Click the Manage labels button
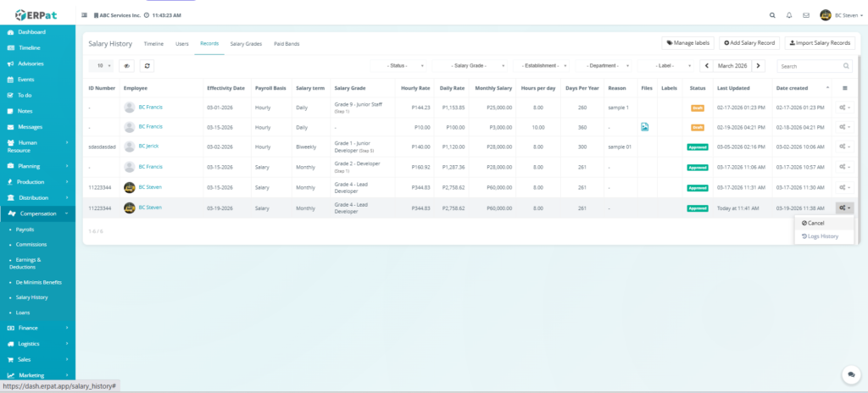Viewport: 868px width, 393px height. [687, 42]
